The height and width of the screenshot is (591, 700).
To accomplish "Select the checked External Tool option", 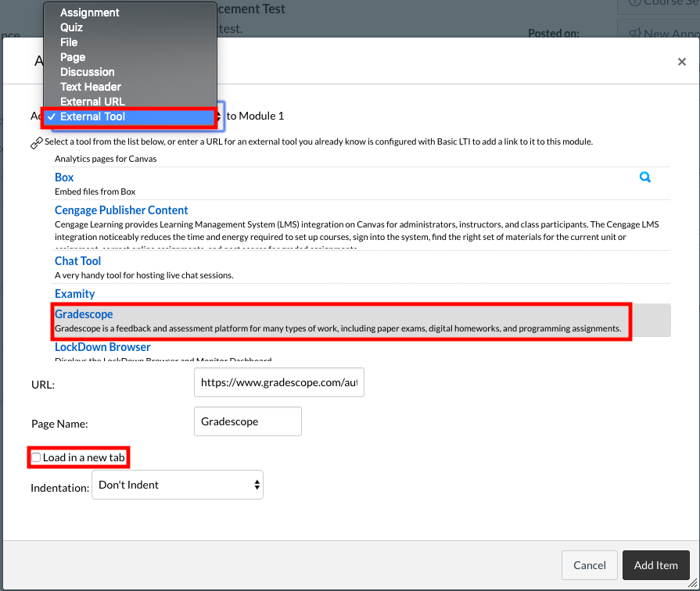I will pyautogui.click(x=130, y=116).
